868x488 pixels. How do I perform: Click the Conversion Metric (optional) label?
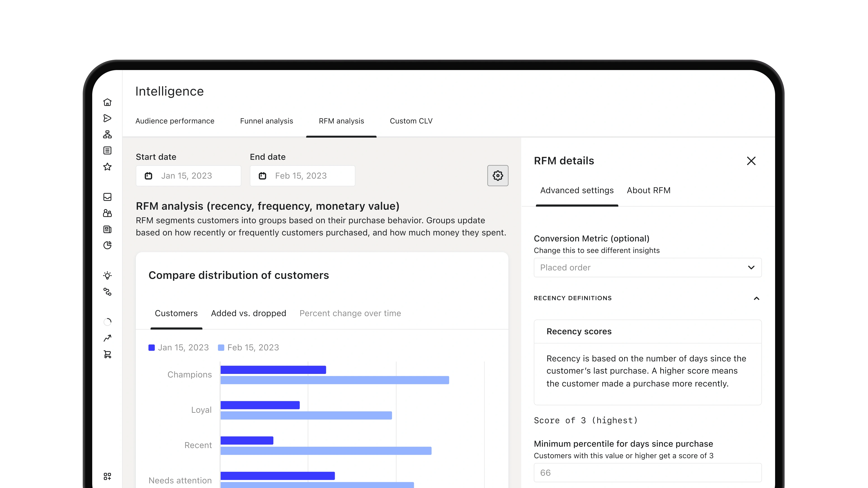(591, 238)
